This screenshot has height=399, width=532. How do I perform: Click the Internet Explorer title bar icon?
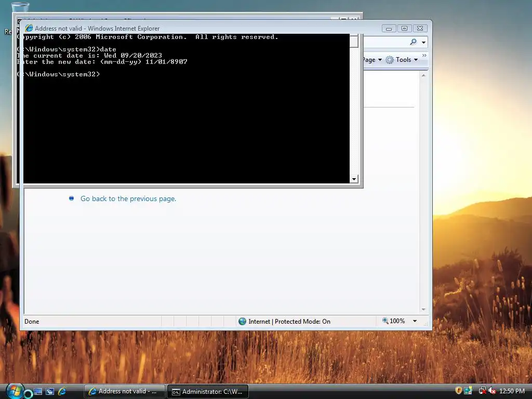(29, 28)
